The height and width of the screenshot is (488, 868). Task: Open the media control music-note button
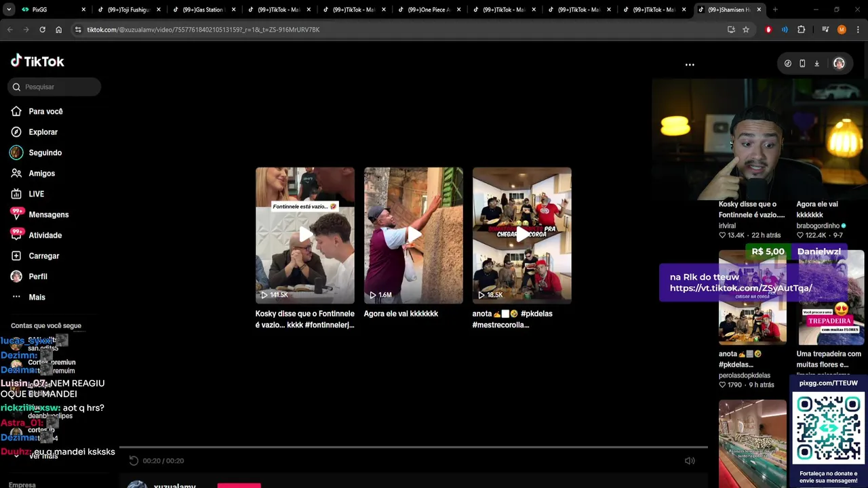825,30
